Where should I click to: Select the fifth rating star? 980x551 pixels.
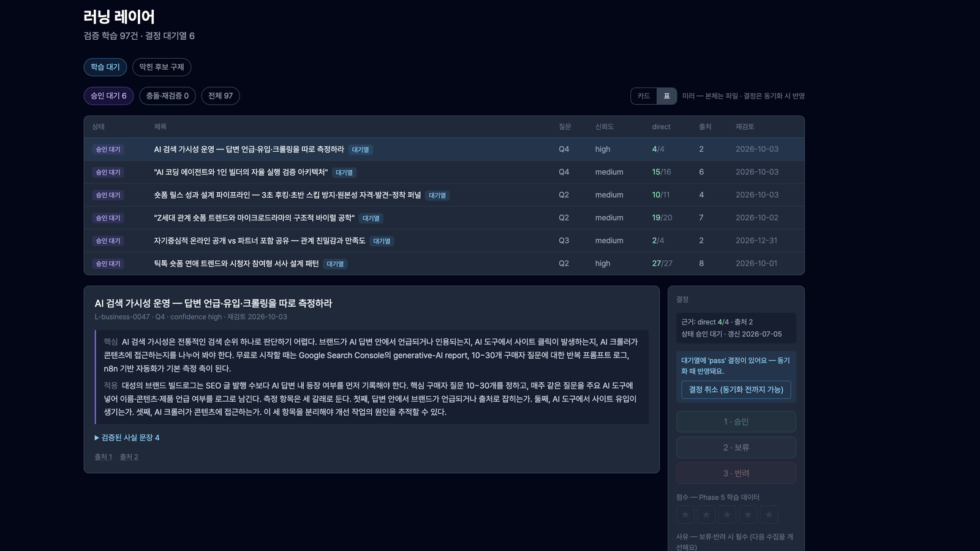[x=769, y=514]
